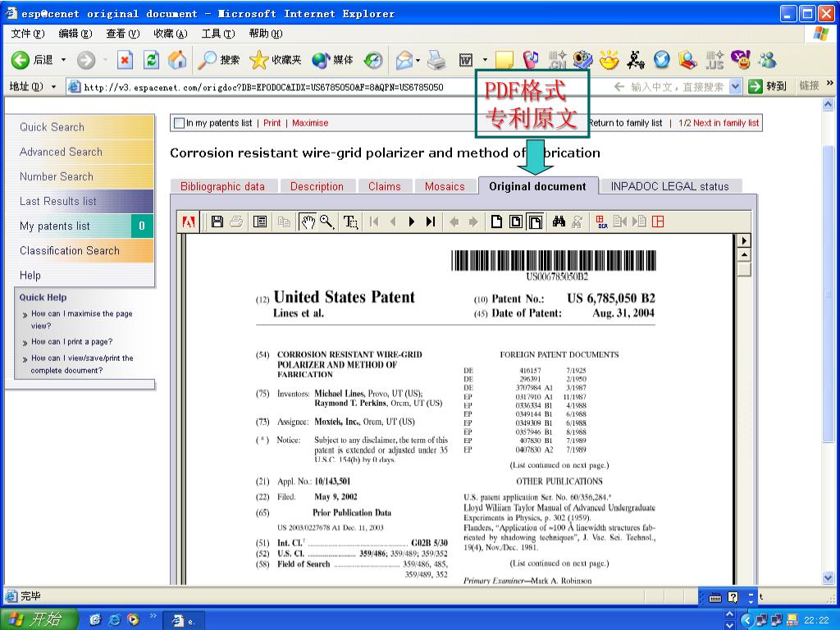Select the Hand tool

click(x=308, y=221)
